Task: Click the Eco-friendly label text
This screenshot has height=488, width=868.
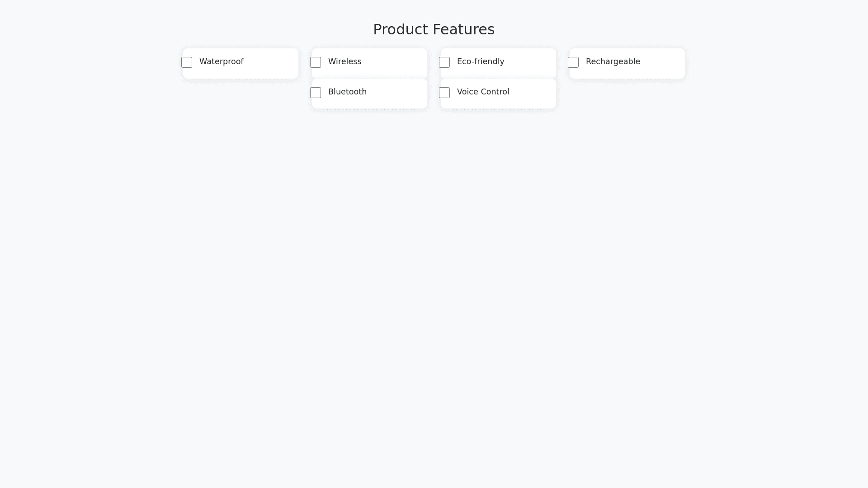Action: [480, 61]
